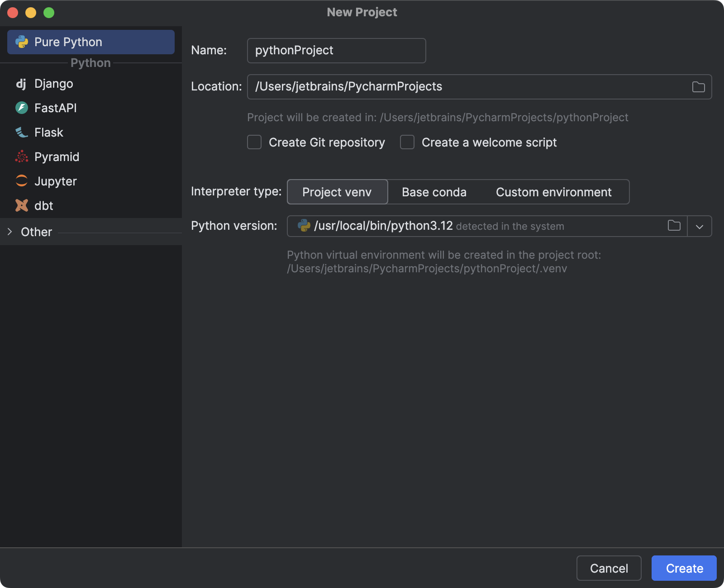Open the Location folder browser icon
The image size is (724, 588).
pos(698,86)
